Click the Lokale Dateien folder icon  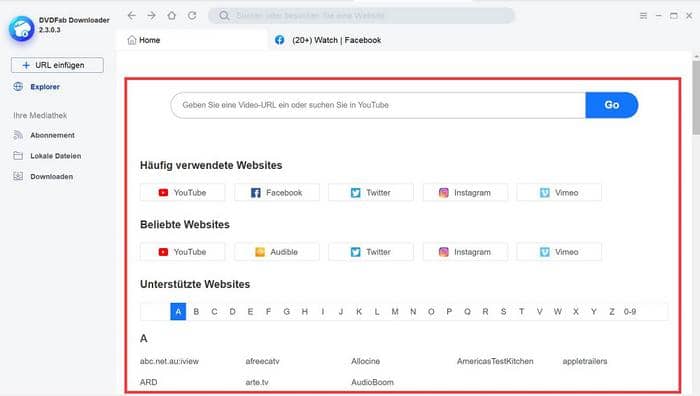(x=18, y=156)
